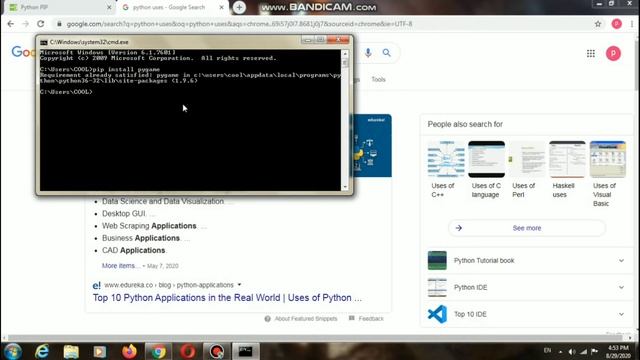The height and width of the screenshot is (360, 640).
Task: Click the See more button
Action: (527, 228)
